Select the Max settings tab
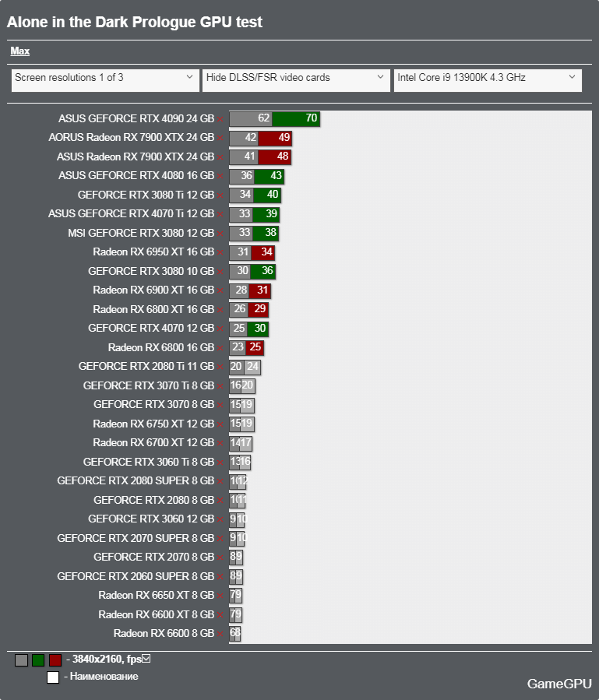 click(20, 51)
